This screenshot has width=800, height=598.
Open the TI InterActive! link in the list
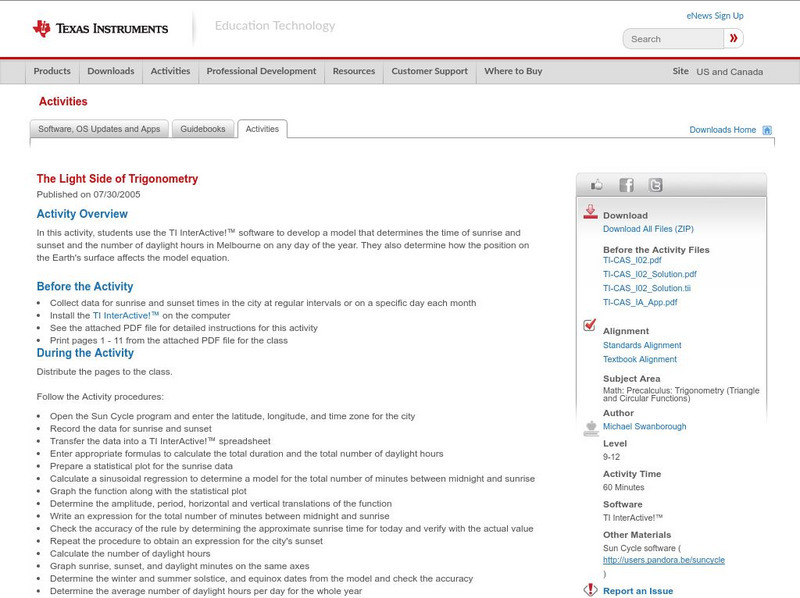pos(126,316)
